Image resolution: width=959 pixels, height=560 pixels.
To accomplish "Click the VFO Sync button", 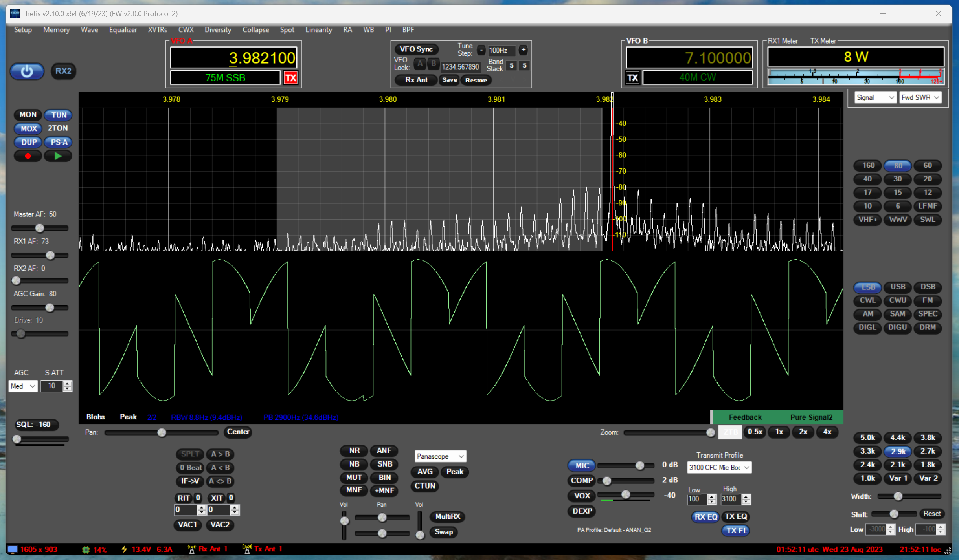I will click(x=416, y=49).
